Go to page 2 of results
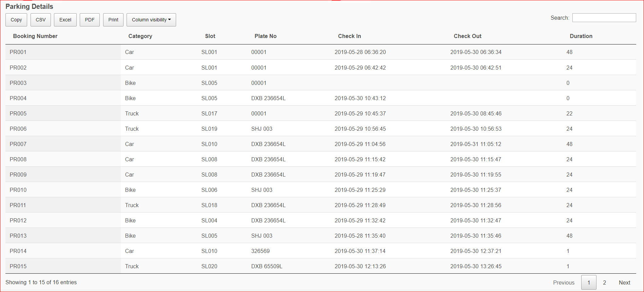 pos(604,282)
